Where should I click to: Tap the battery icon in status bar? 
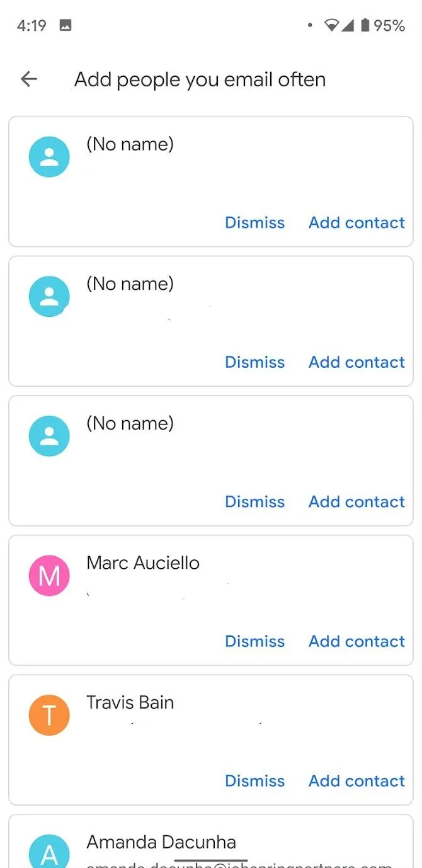pyautogui.click(x=365, y=26)
